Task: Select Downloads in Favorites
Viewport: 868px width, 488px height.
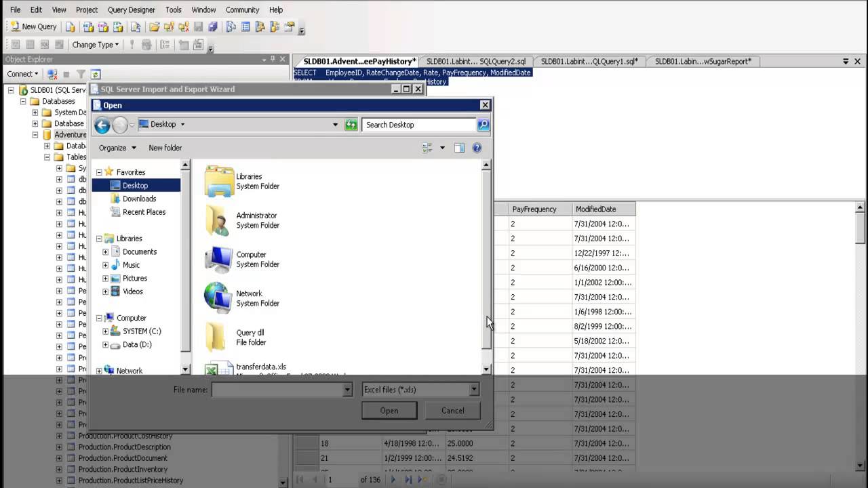Action: 139,199
